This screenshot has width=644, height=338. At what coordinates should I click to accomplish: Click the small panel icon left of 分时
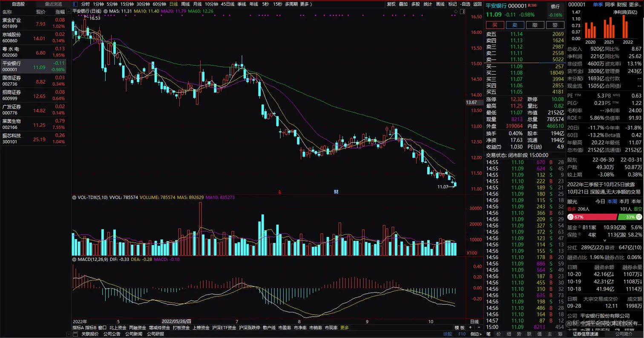pyautogui.click(x=76, y=4)
